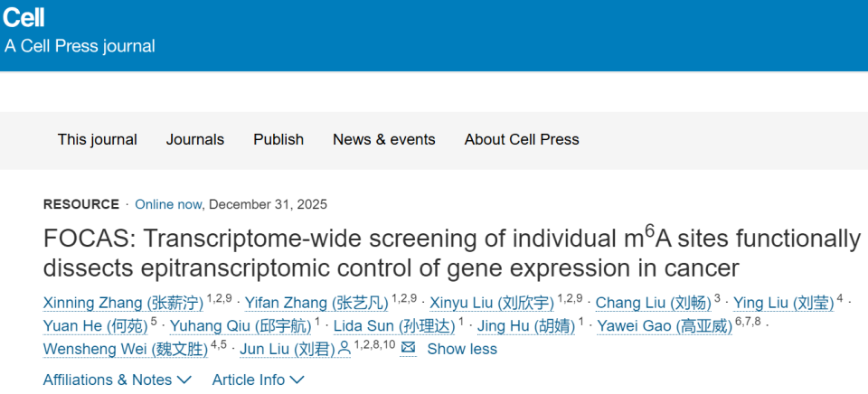This screenshot has width=868, height=394.
Task: Expand Affiliations & Notes section
Action: tap(118, 380)
